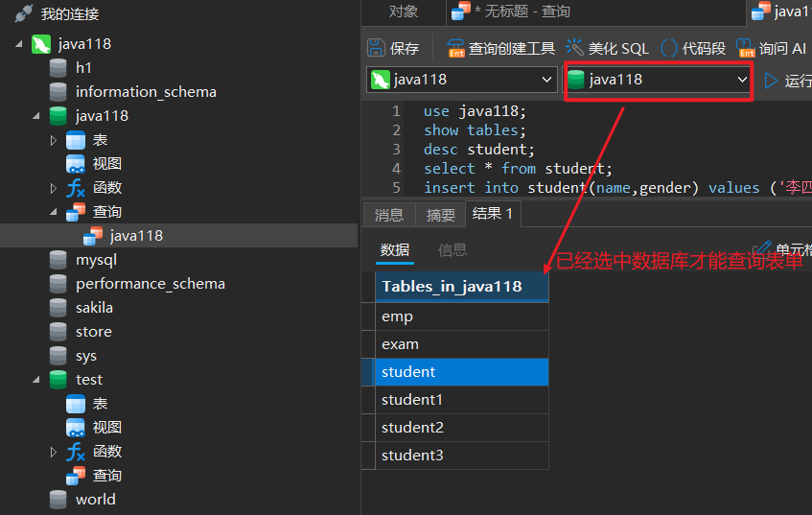
Task: Open the 摘要 summary tab
Action: tap(441, 215)
